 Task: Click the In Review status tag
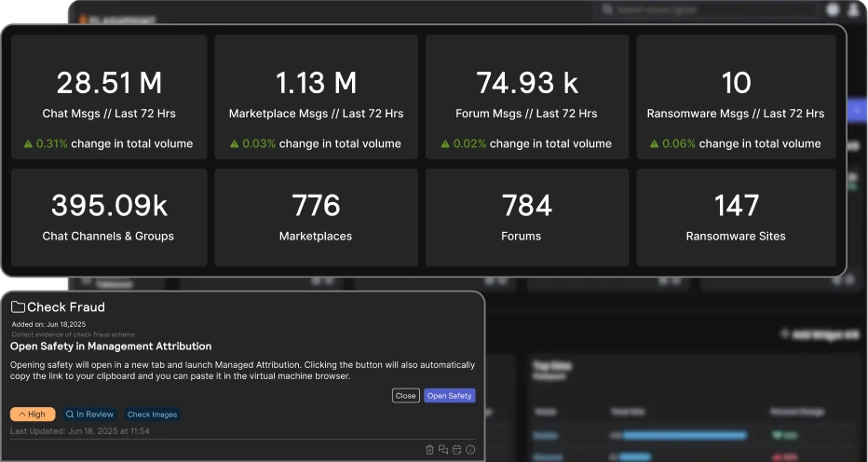point(89,414)
